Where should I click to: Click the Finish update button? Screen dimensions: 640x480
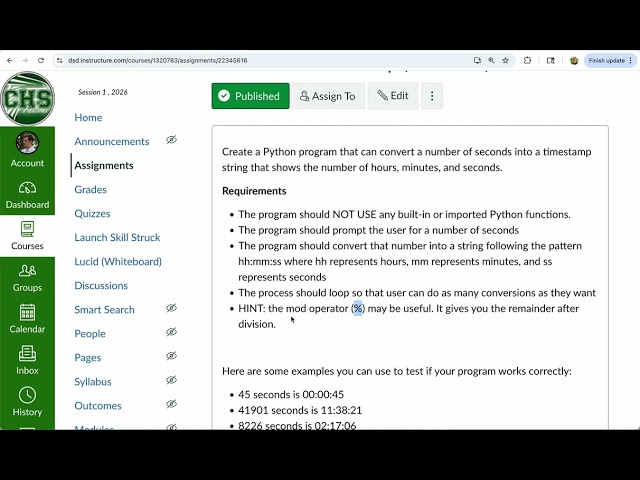click(x=610, y=60)
